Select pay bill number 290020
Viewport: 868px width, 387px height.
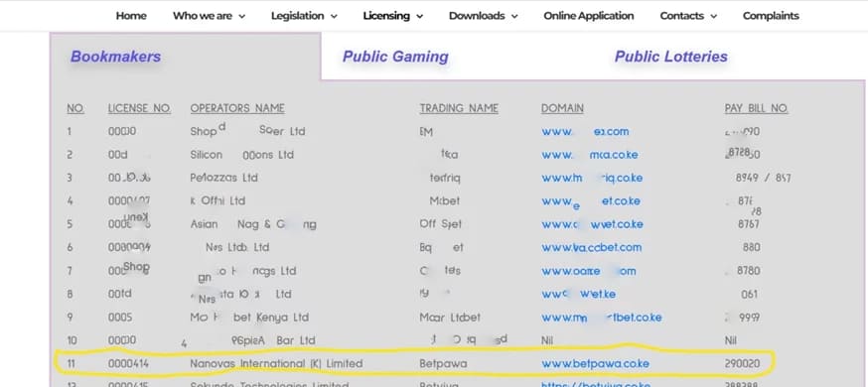coord(742,364)
